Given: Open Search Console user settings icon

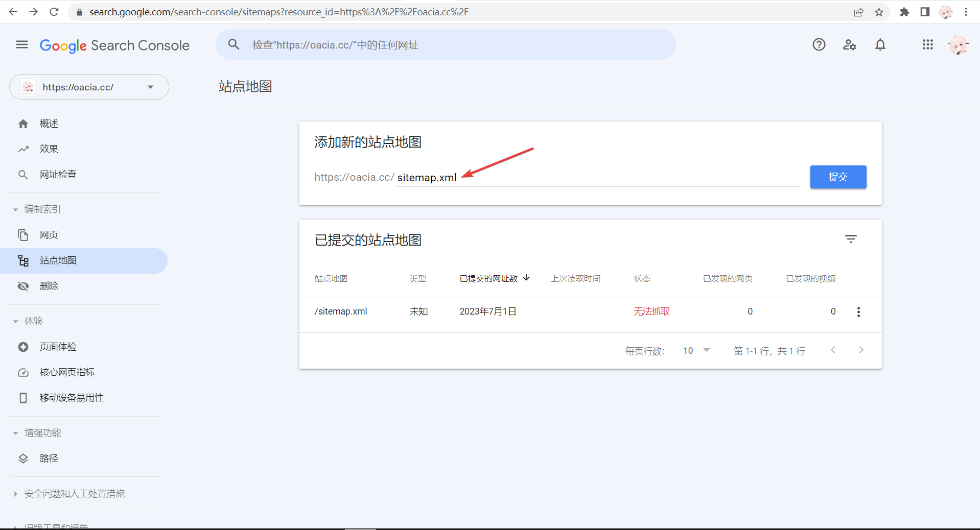Looking at the screenshot, I should tap(849, 45).
